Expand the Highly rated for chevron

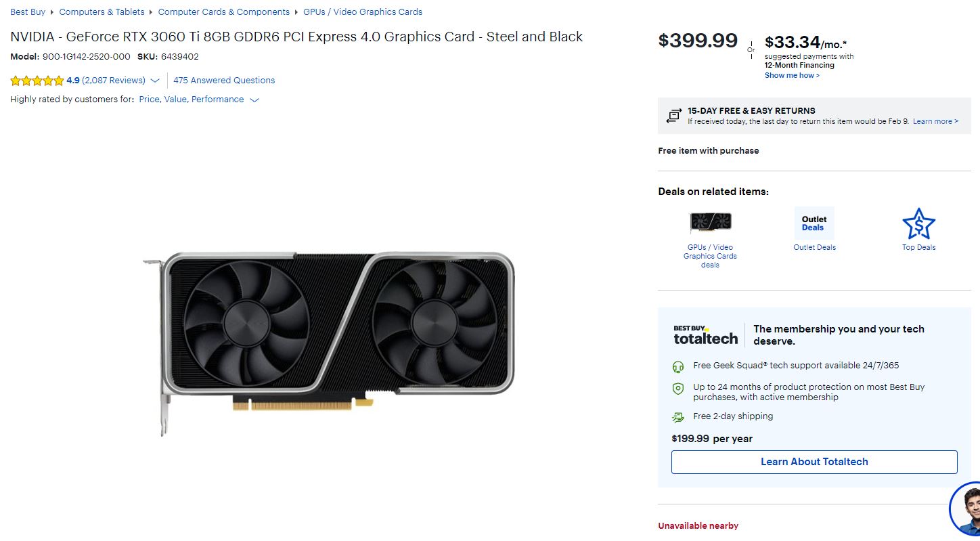(x=254, y=100)
